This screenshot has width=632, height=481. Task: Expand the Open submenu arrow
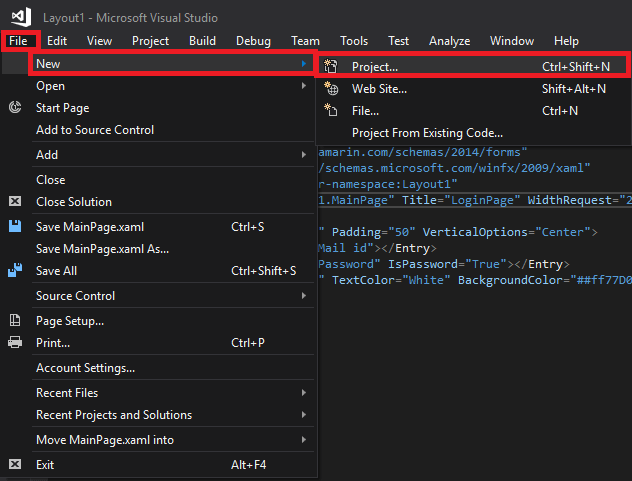[304, 86]
